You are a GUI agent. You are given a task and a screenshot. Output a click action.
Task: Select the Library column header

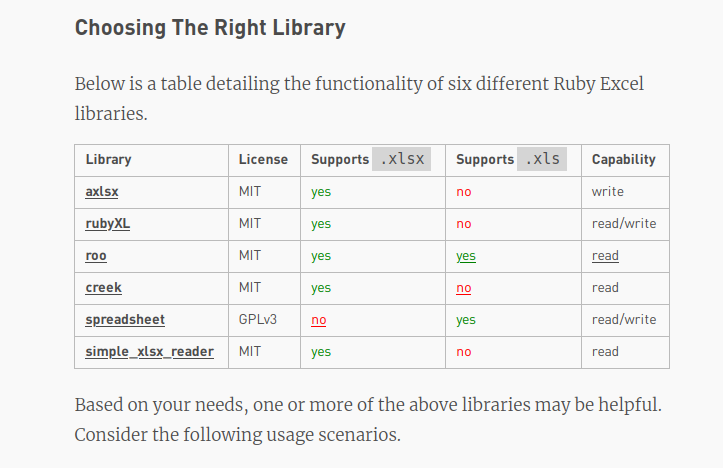pyautogui.click(x=108, y=159)
